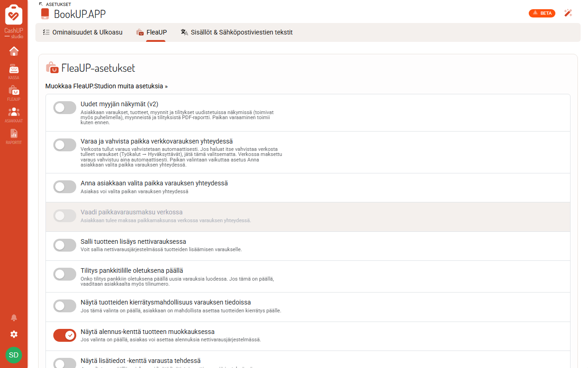Screen dimensions: 588x368
Task: Open Asiakkaat in the sidebar
Action: pos(14,115)
